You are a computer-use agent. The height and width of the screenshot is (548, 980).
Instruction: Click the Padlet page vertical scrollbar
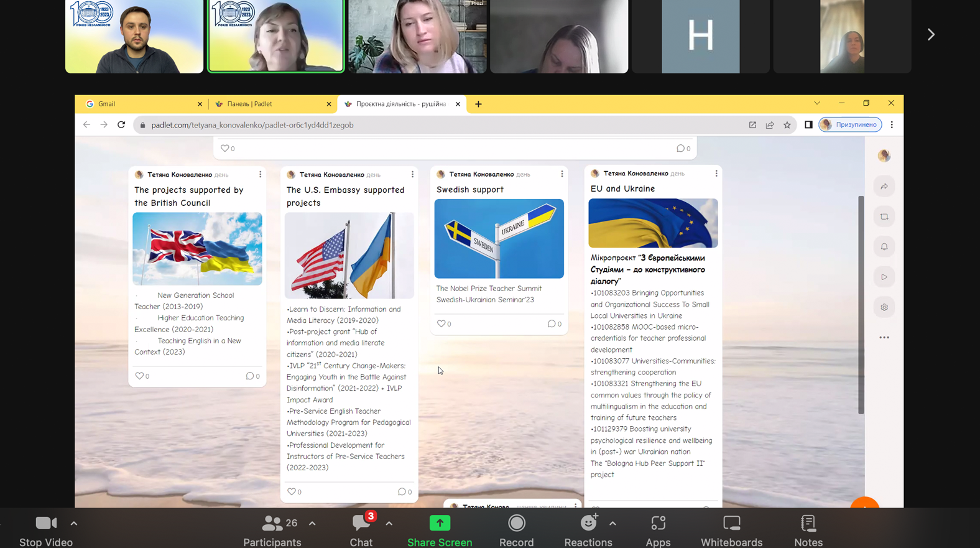tap(861, 305)
